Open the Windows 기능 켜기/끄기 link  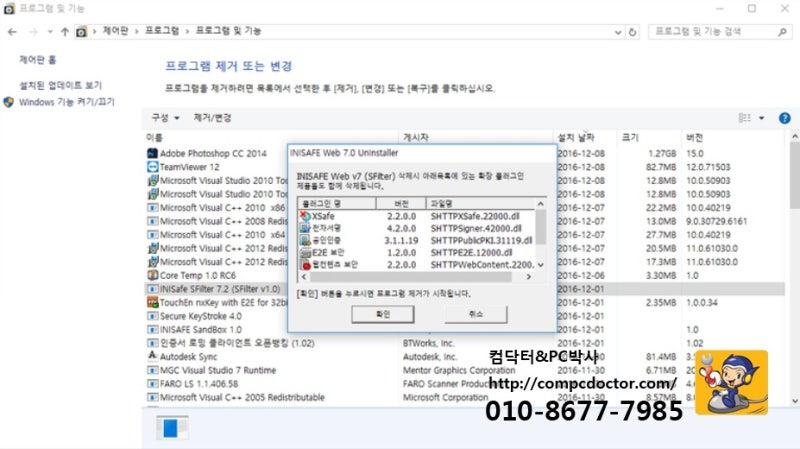pyautogui.click(x=67, y=102)
